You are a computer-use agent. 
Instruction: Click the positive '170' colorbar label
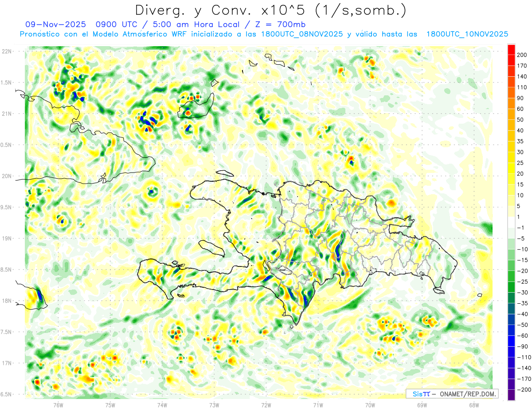(522, 66)
